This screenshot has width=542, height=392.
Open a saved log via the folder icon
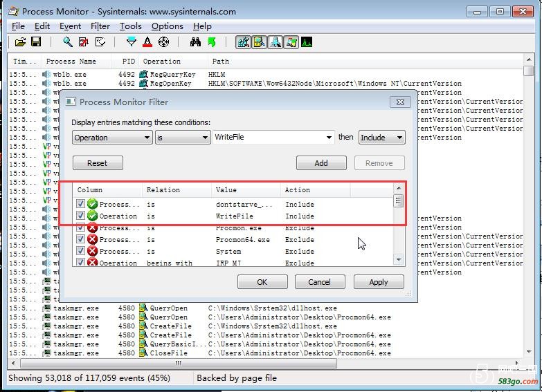[20, 42]
